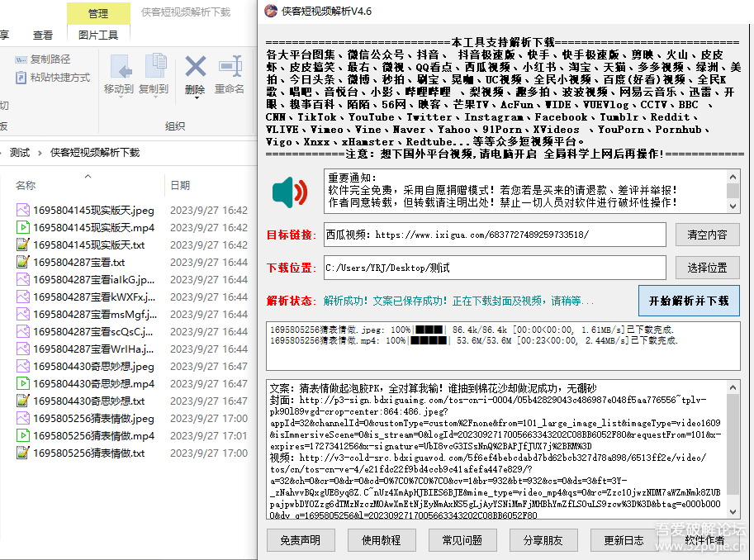754x560 pixels.
Task: Select the 1695805256猜表情做.txt file icon
Action: tap(22, 453)
